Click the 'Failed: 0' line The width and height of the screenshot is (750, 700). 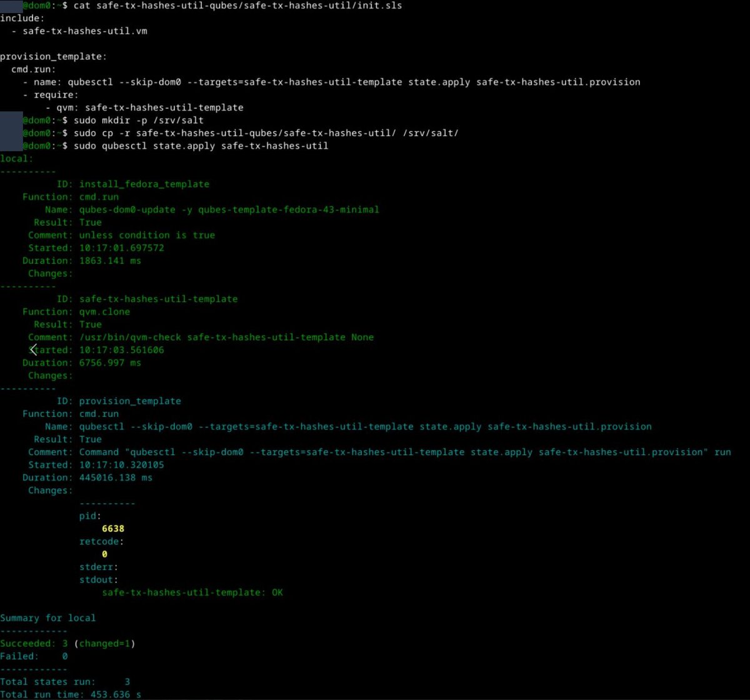click(34, 656)
